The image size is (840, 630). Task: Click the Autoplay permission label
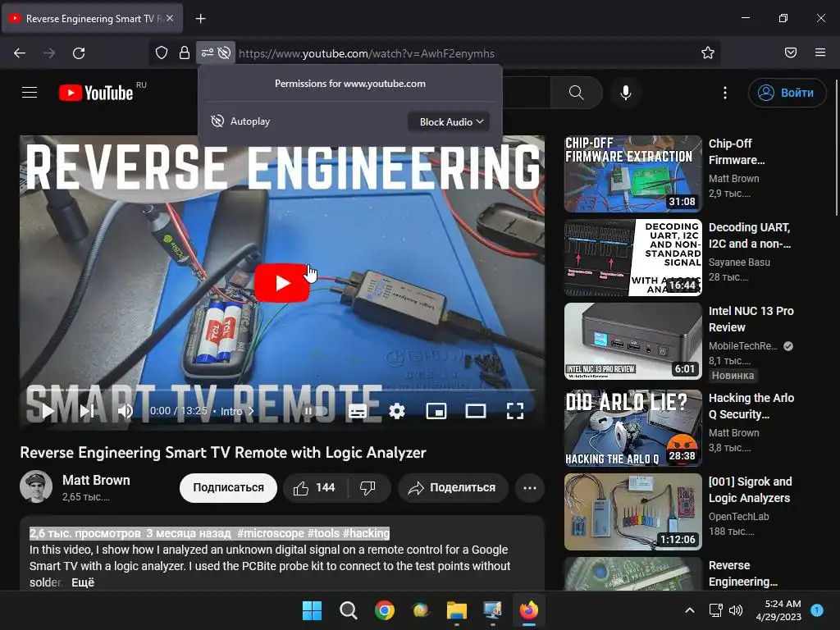tap(250, 121)
